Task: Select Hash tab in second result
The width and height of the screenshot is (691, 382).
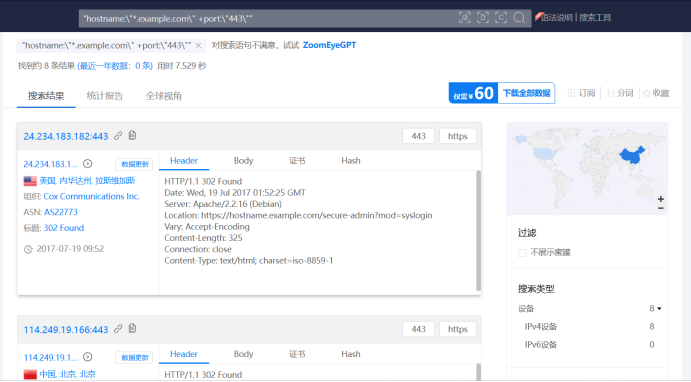Action: [x=351, y=354]
